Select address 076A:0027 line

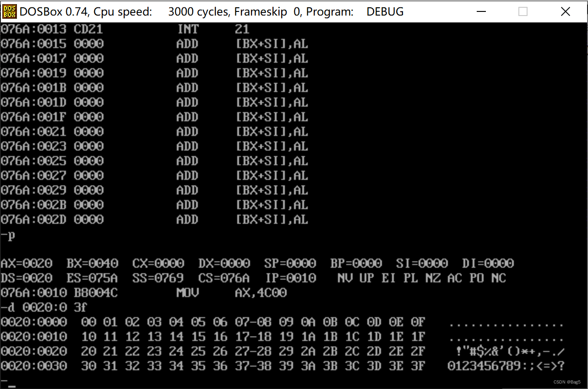(154, 176)
